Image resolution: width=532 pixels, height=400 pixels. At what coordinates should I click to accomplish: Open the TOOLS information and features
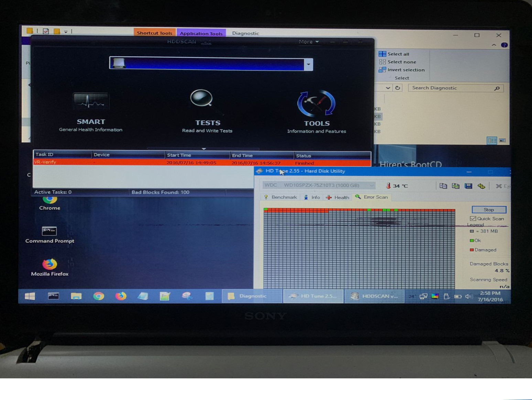click(316, 112)
